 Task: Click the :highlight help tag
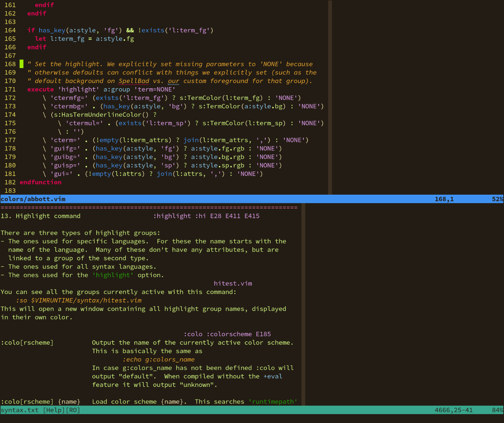click(x=172, y=216)
